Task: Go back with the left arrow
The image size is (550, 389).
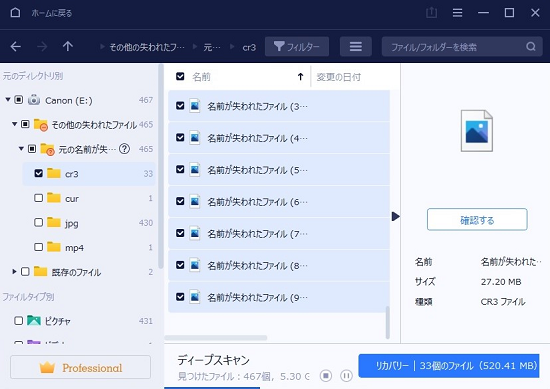Action: click(15, 46)
